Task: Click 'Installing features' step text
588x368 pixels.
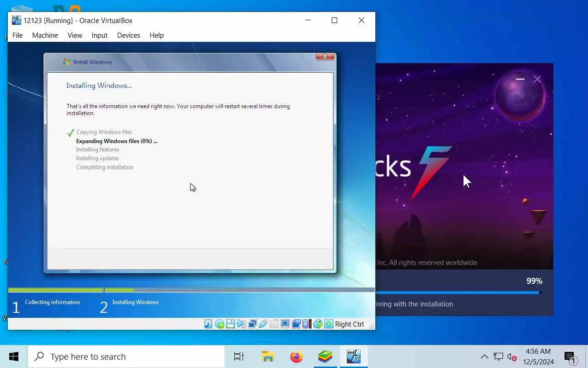Action: click(97, 149)
